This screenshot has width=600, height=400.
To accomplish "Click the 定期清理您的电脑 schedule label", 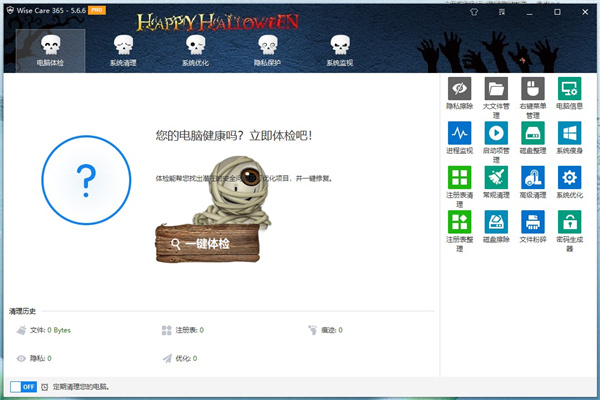I will tap(81, 387).
